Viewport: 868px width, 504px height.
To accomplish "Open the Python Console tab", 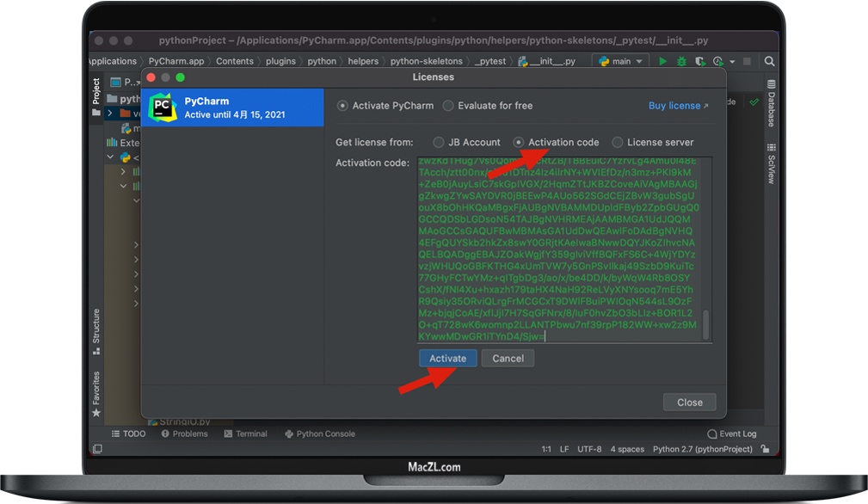I will click(320, 433).
